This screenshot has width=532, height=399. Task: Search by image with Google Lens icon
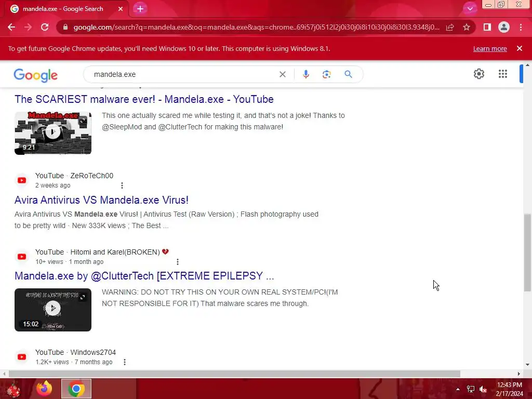pyautogui.click(x=327, y=74)
